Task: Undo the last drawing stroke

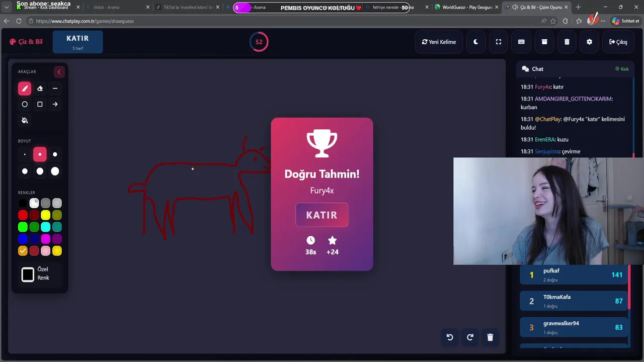Action: pyautogui.click(x=450, y=337)
